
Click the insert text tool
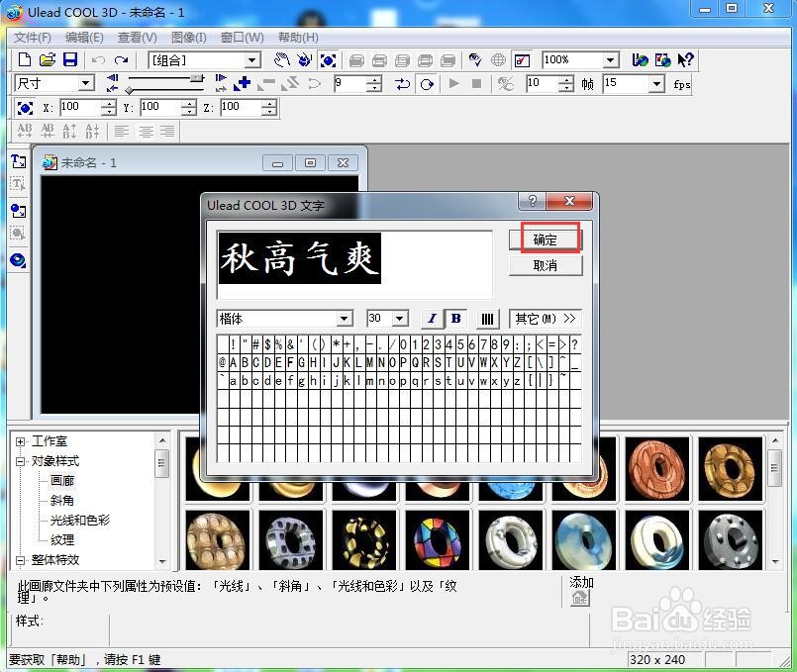[x=18, y=161]
